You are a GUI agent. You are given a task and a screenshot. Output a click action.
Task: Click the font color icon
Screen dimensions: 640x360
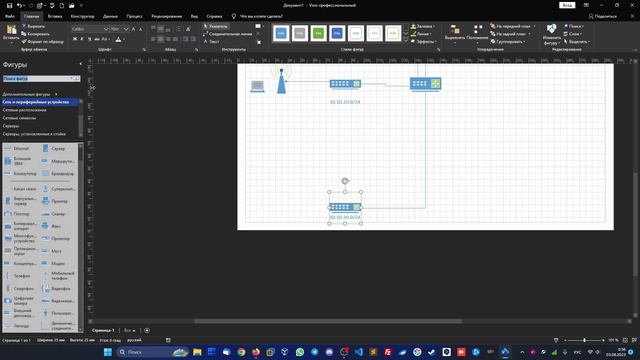(118, 40)
